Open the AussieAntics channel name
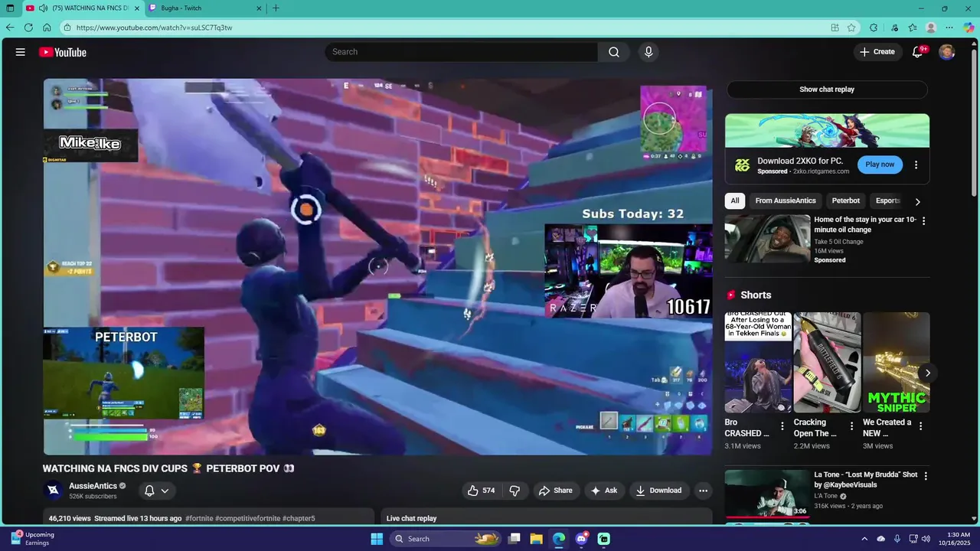Screen dimensions: 980x551 pyautogui.click(x=93, y=486)
